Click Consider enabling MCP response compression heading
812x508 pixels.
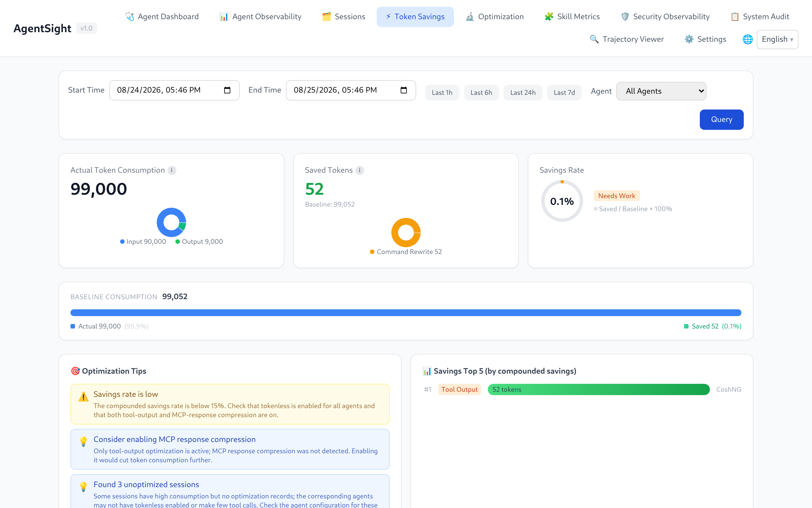[x=175, y=439]
